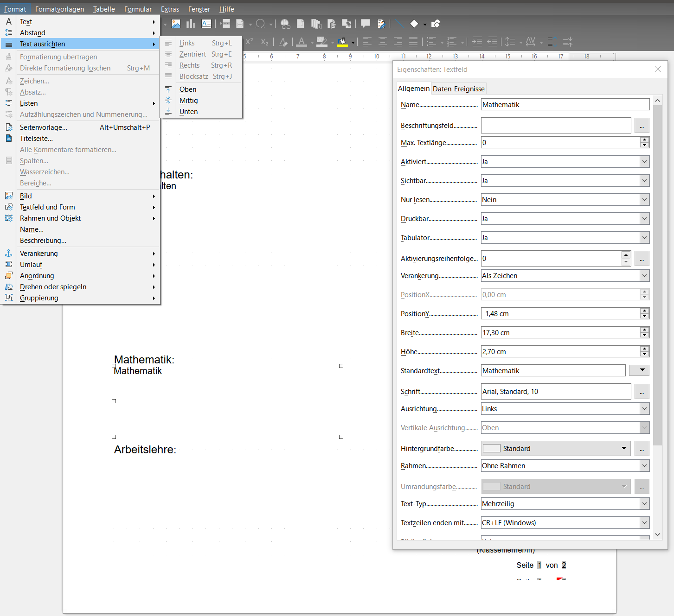
Task: Click the align left toolbar icon
Action: click(367, 42)
